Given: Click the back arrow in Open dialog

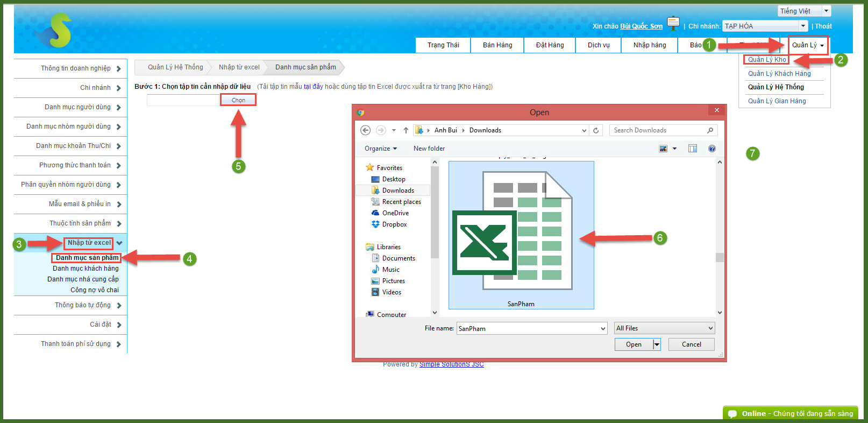Looking at the screenshot, I should pyautogui.click(x=365, y=130).
